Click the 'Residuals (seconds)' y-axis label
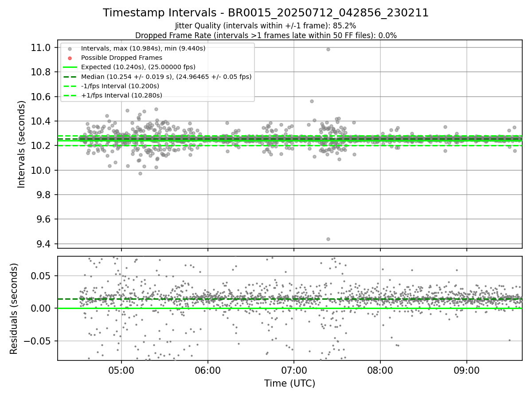Image resolution: width=532 pixels, height=399 pixels. coord(14,308)
